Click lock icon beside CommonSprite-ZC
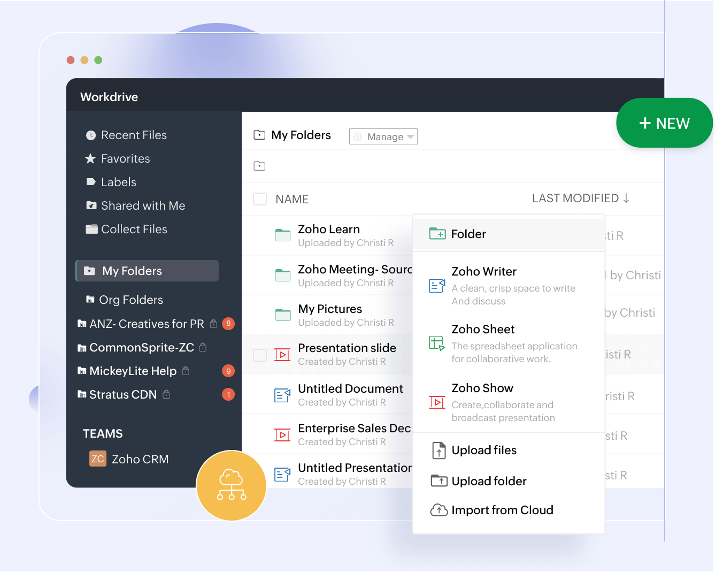The height and width of the screenshot is (588, 723). pyautogui.click(x=203, y=347)
